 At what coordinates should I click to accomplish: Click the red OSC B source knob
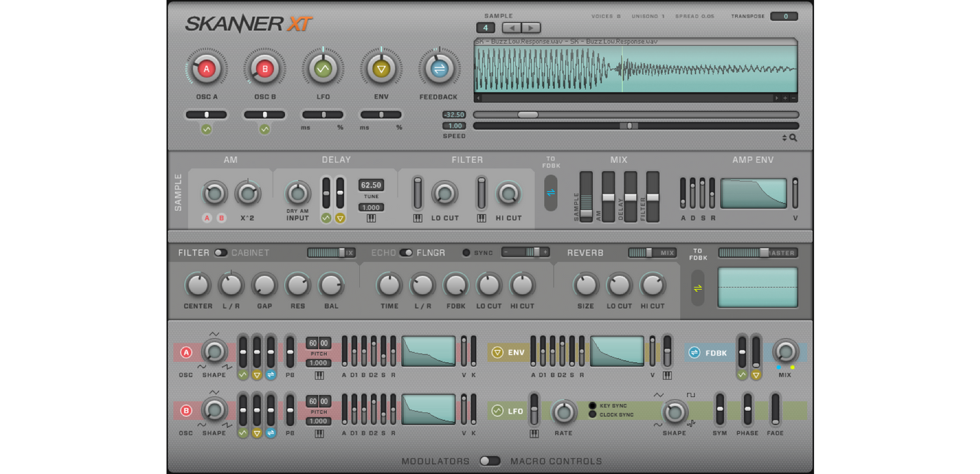[x=265, y=69]
